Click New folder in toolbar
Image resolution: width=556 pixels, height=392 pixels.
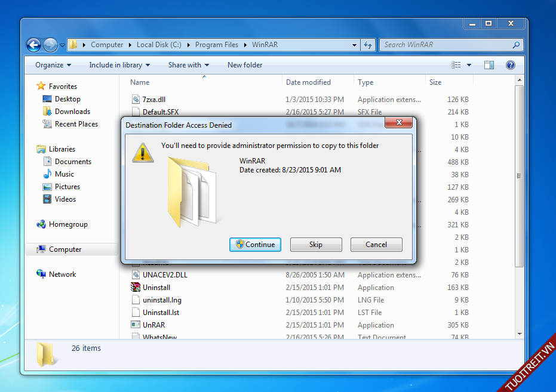245,65
